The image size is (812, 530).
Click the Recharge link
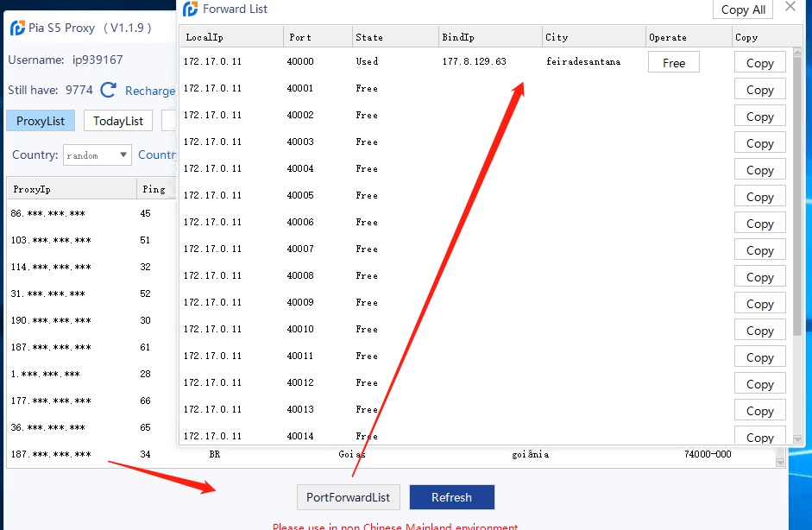151,90
